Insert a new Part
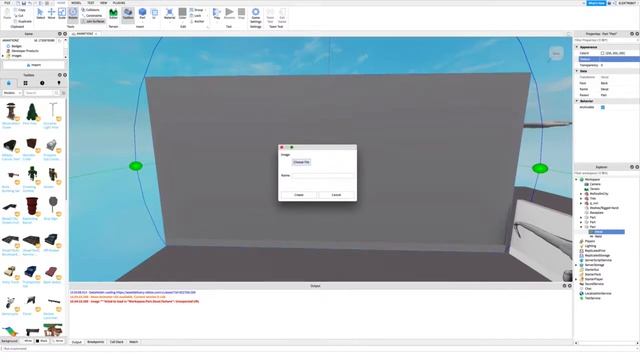This screenshot has height=360, width=640. (x=142, y=13)
